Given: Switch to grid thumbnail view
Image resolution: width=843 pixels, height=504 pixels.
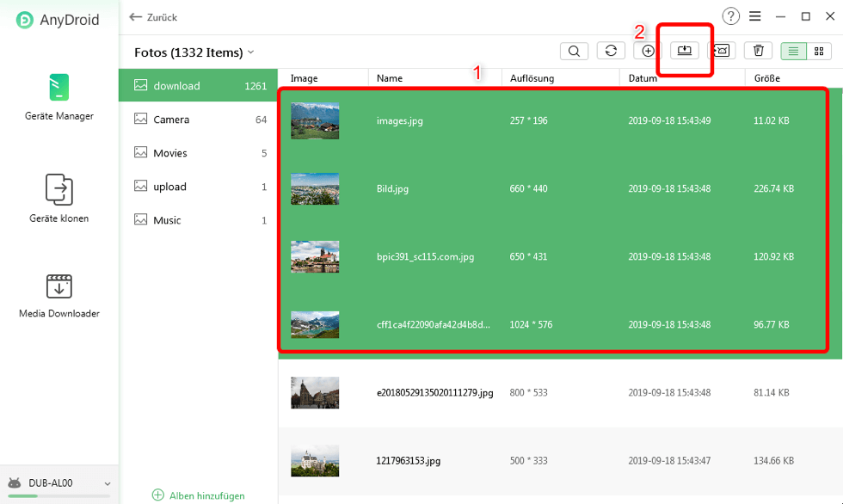Looking at the screenshot, I should point(818,51).
